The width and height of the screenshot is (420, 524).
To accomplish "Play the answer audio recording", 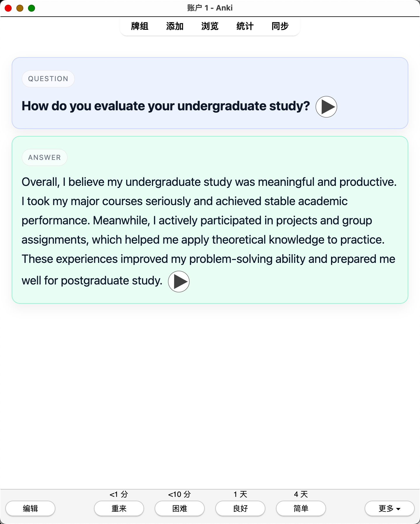I will coord(179,282).
